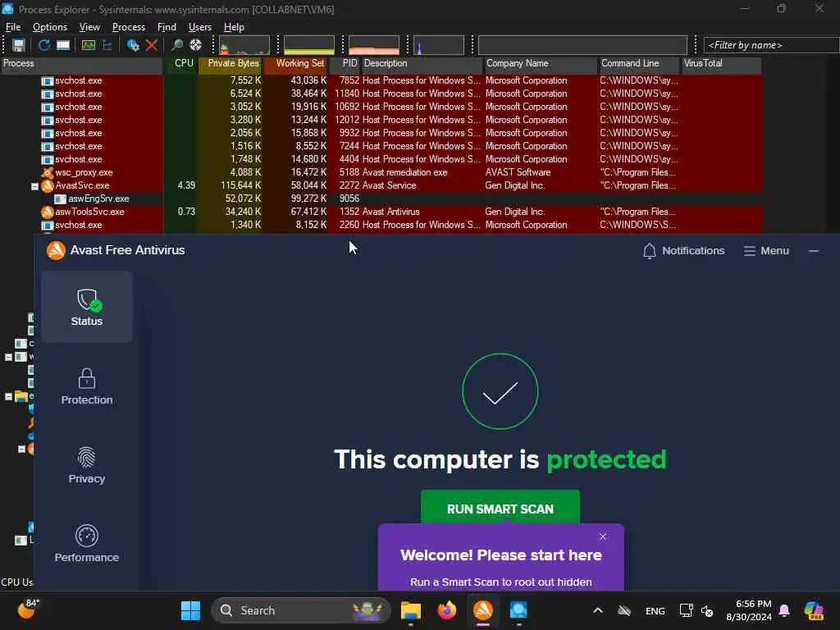Select the Status tab in Avast
This screenshot has height=630, width=840.
pos(87,307)
